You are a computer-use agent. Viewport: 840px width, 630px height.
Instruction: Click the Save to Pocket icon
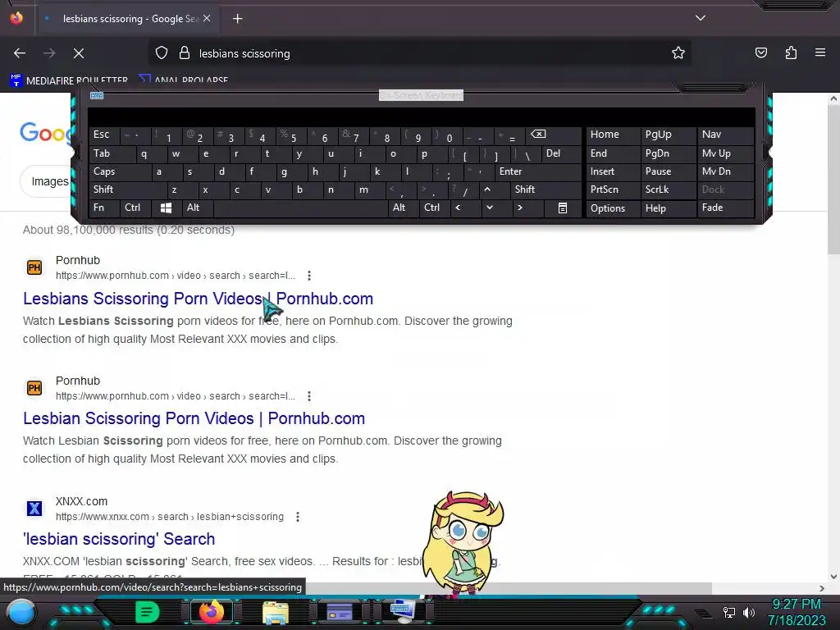coord(761,52)
